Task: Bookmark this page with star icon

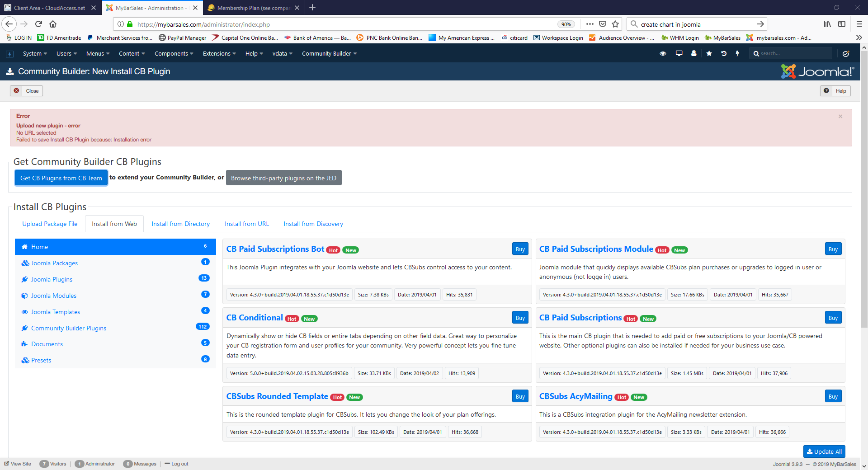Action: click(615, 24)
